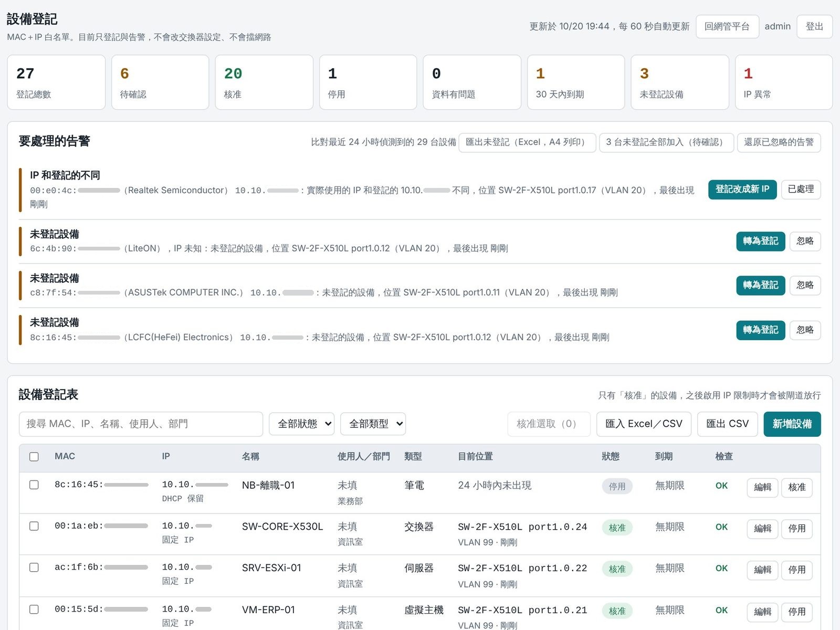Open the 全部類型 type filter dropdown
Screen dimensions: 840x630
373,424
